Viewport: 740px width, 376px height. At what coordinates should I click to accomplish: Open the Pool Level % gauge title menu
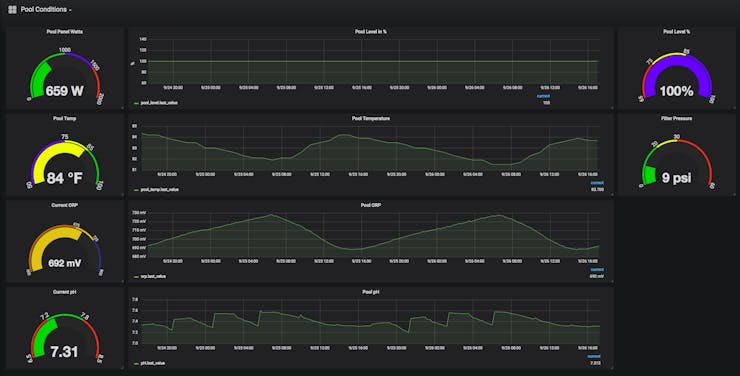[x=676, y=32]
